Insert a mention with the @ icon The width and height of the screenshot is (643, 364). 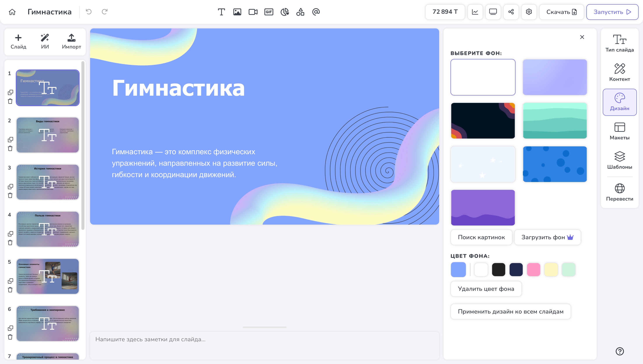(316, 12)
